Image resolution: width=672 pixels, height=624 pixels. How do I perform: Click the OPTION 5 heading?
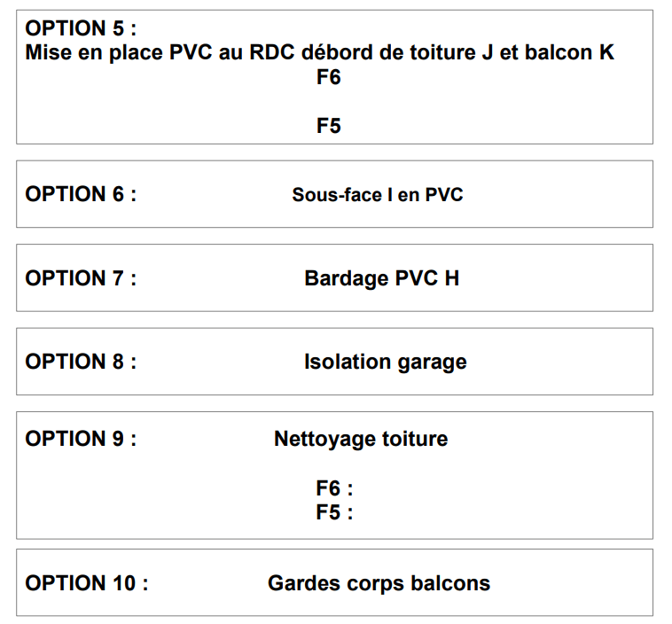coord(81,28)
